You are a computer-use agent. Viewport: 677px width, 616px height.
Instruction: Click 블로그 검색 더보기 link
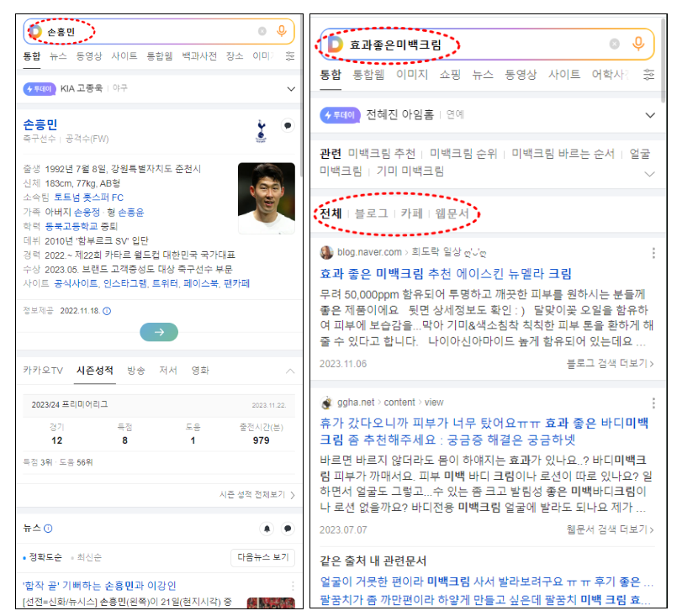(610, 363)
